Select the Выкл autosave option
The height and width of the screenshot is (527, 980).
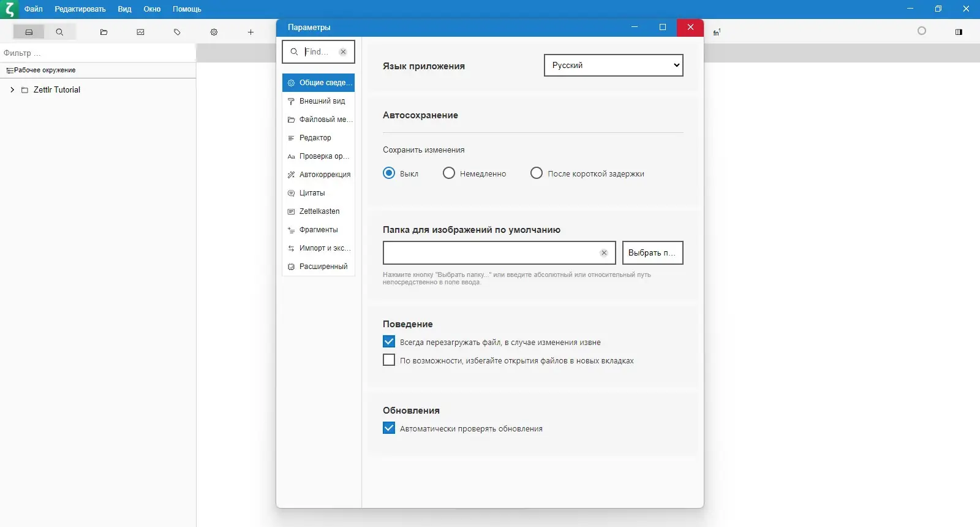[389, 173]
